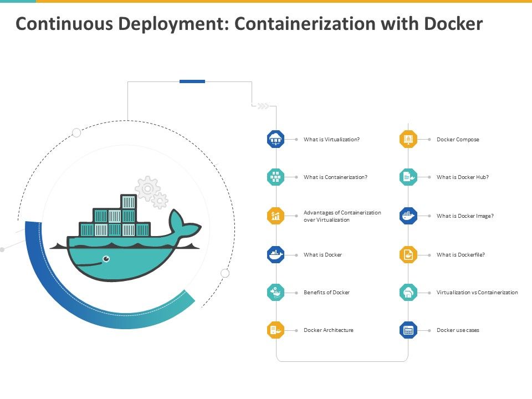Viewport: 532px width, 399px height.
Task: Select the 'Docker Compose' text
Action: (458, 140)
